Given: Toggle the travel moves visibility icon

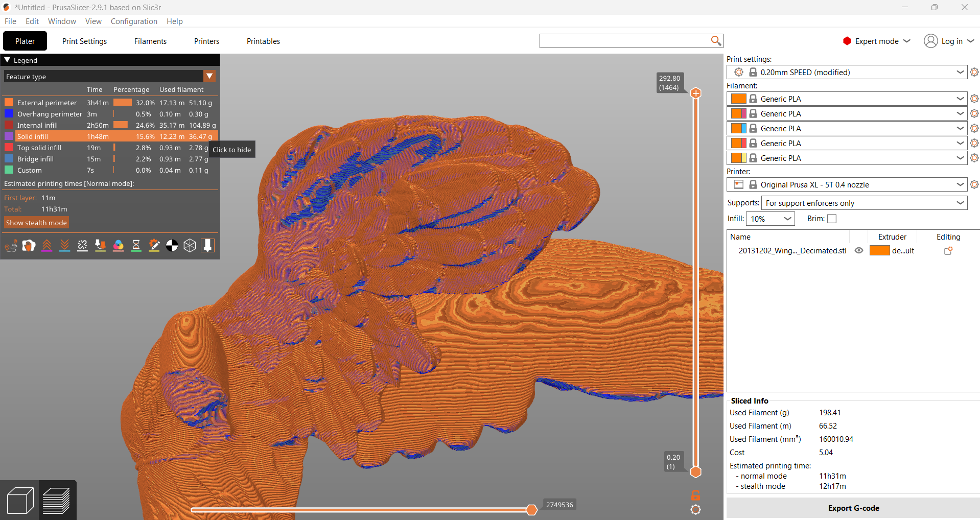Looking at the screenshot, I should pos(11,246).
